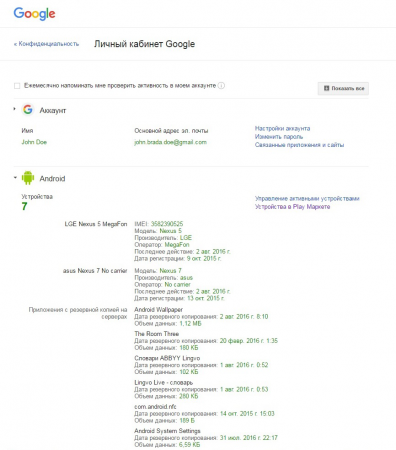This screenshot has width=396, height=450.
Task: Open the Изменить пароль link
Action: coord(279,137)
